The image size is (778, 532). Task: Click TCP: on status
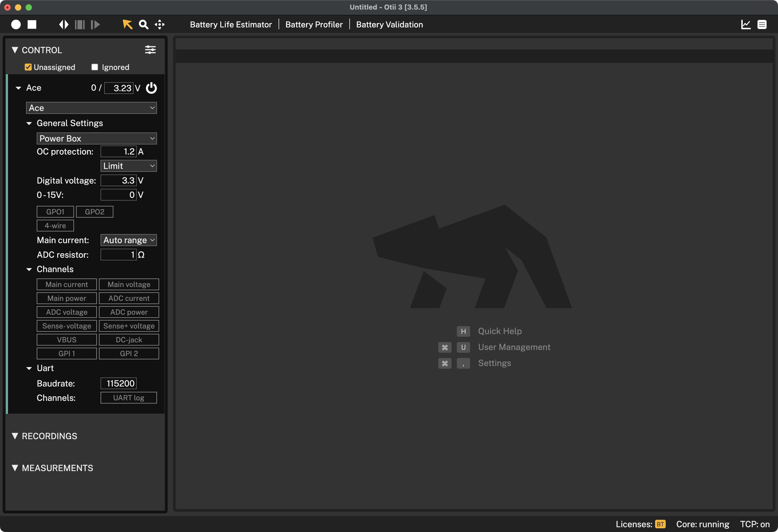pyautogui.click(x=755, y=524)
